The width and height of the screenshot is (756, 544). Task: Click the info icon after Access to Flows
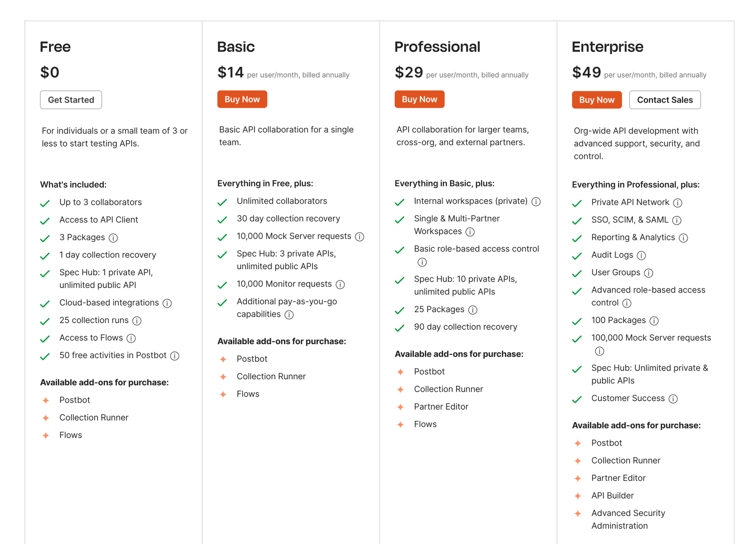coord(131,338)
